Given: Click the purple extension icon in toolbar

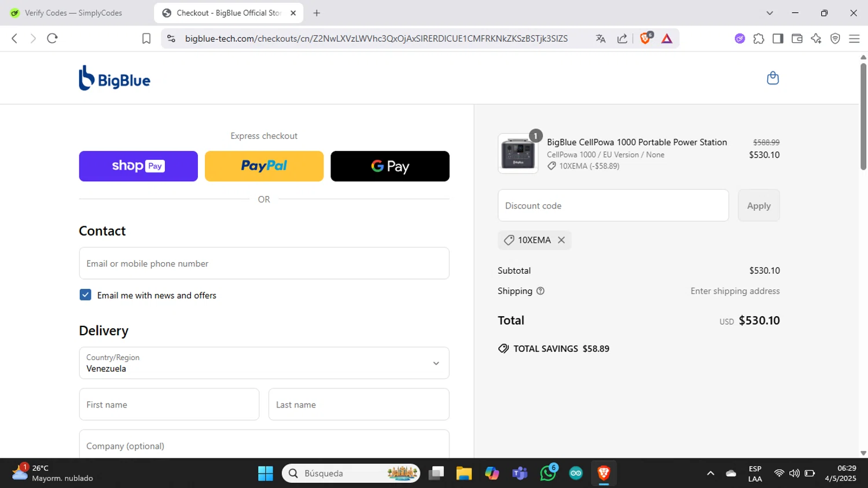Looking at the screenshot, I should click(x=740, y=38).
